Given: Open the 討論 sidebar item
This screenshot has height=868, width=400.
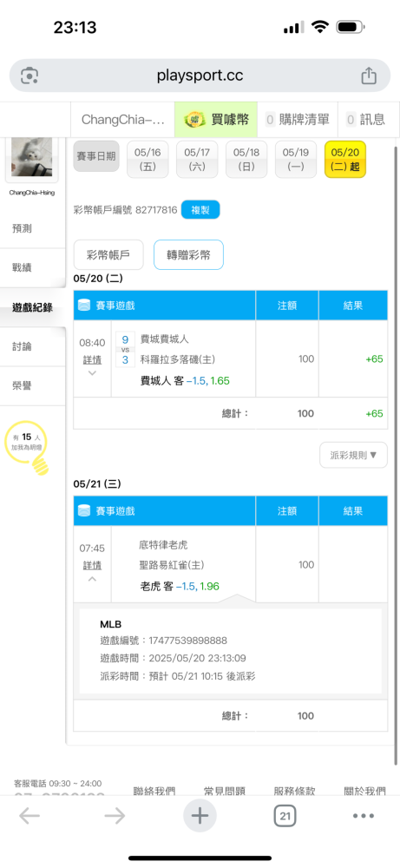Looking at the screenshot, I should 33,346.
